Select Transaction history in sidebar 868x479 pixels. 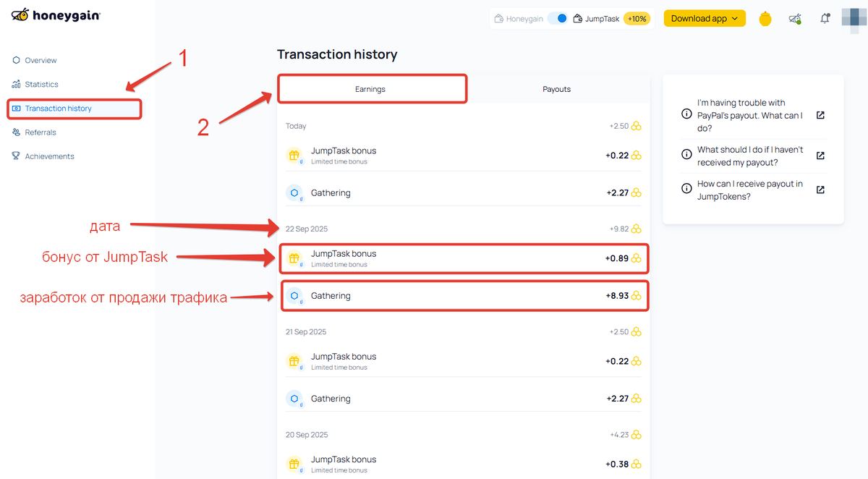point(58,109)
